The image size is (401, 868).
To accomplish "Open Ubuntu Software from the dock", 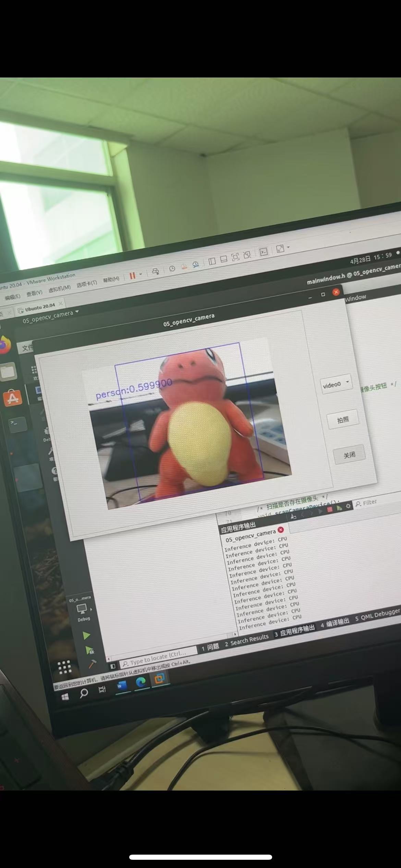I will (x=12, y=398).
